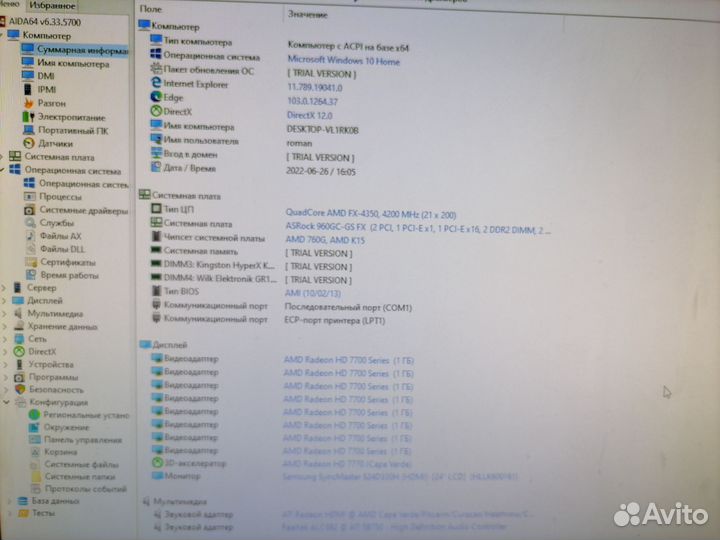This screenshot has height=540, width=720.
Task: Switch to the Избранное tab
Action: pyautogui.click(x=53, y=5)
